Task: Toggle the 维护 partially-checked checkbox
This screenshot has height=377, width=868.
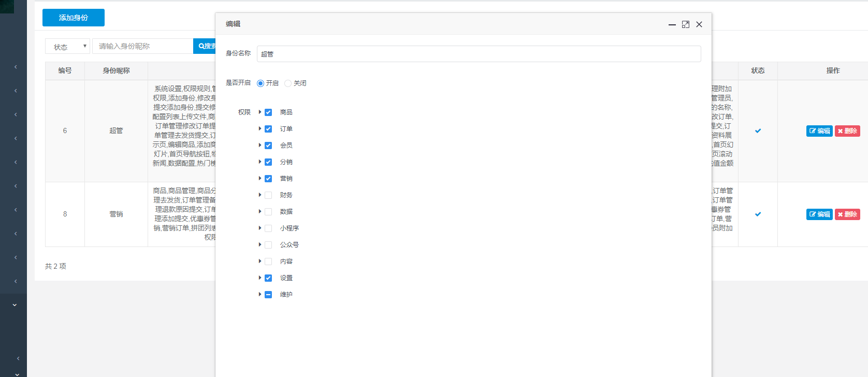Action: pyautogui.click(x=268, y=295)
